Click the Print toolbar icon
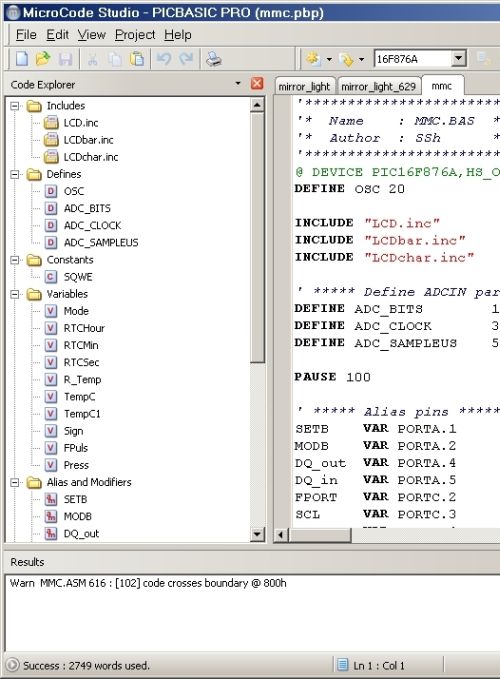Screen dimensions: 500x679 pyautogui.click(x=213, y=59)
